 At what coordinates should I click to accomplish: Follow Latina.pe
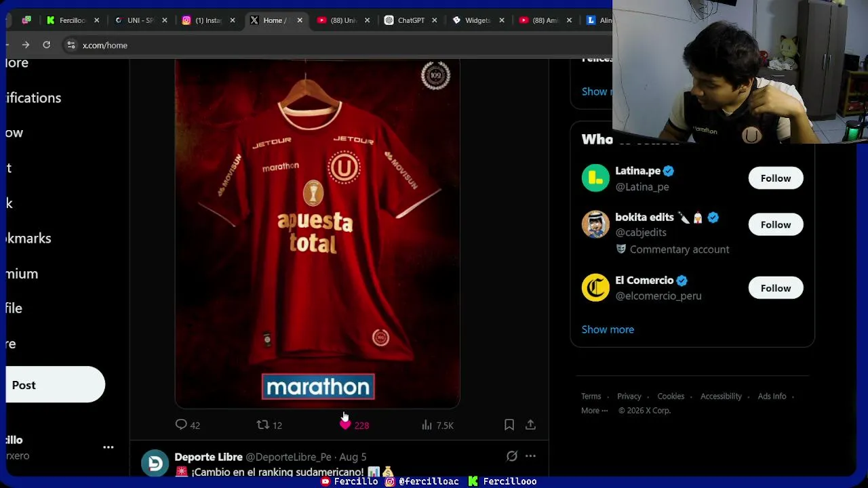(776, 178)
